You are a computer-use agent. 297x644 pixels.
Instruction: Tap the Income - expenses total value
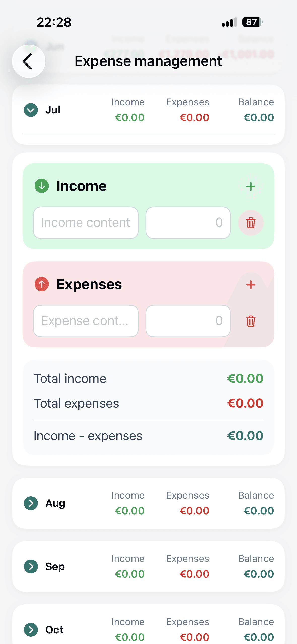(x=245, y=436)
